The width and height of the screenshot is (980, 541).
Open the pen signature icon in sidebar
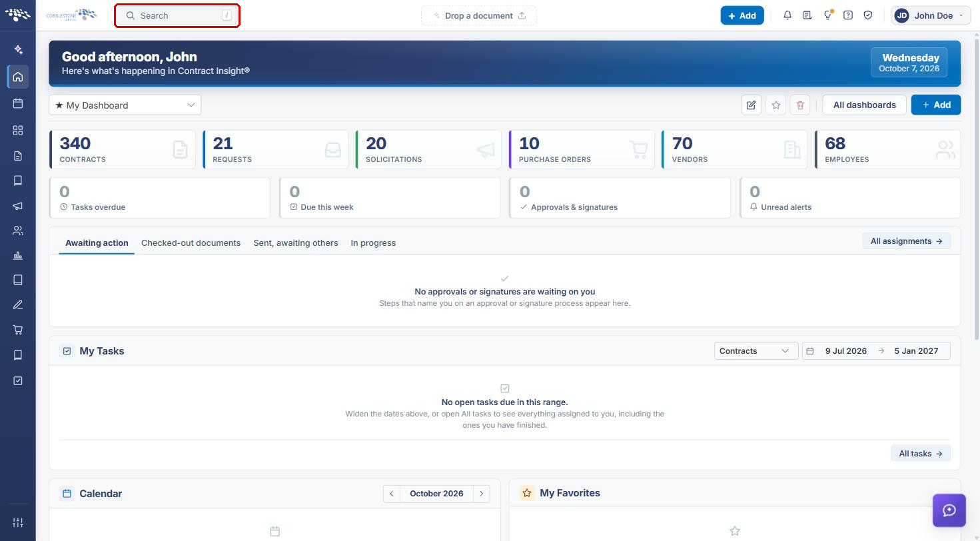[18, 305]
